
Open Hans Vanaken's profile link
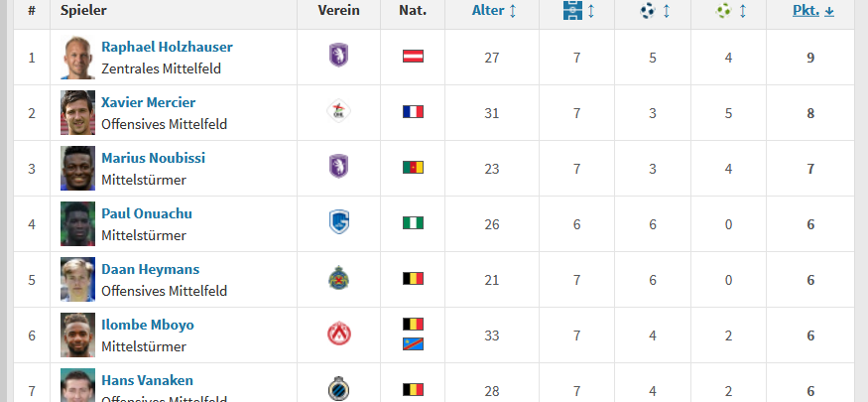pos(147,380)
